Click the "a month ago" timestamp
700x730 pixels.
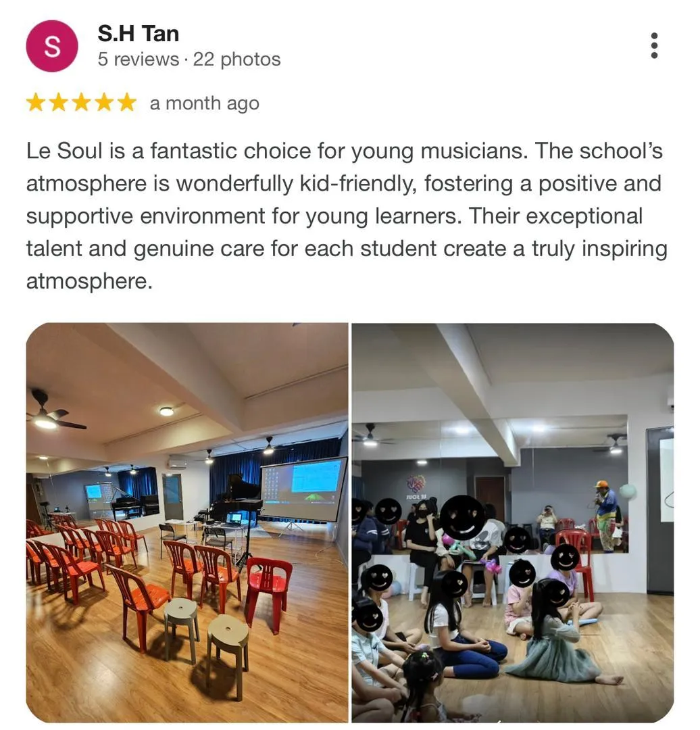click(204, 103)
